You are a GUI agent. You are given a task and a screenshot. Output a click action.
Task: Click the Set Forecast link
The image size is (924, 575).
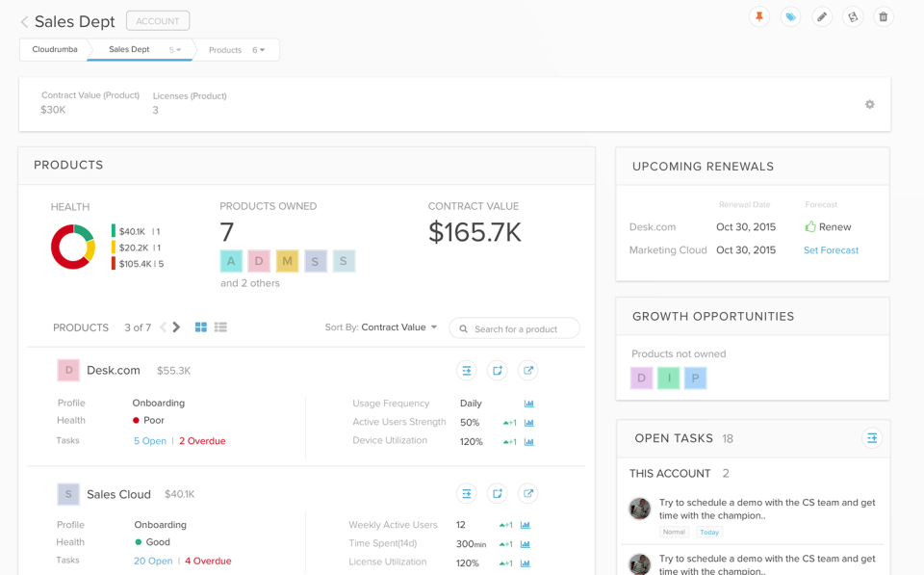click(831, 250)
